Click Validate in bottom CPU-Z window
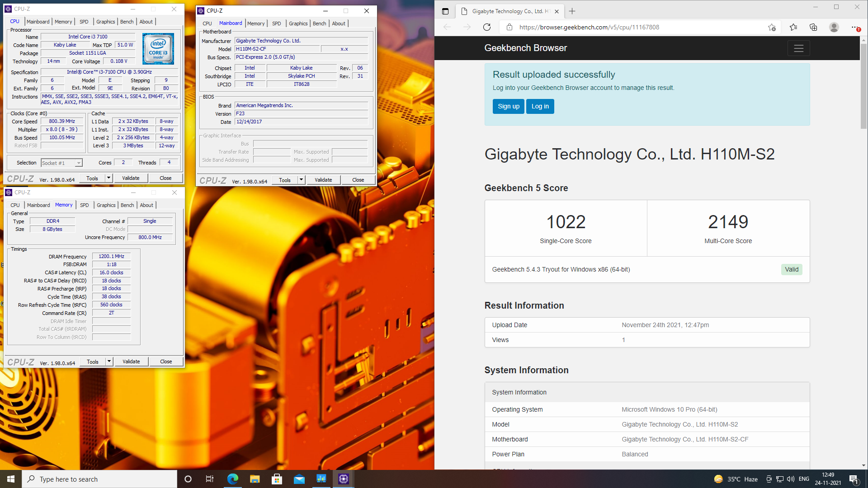868x488 pixels. click(131, 361)
